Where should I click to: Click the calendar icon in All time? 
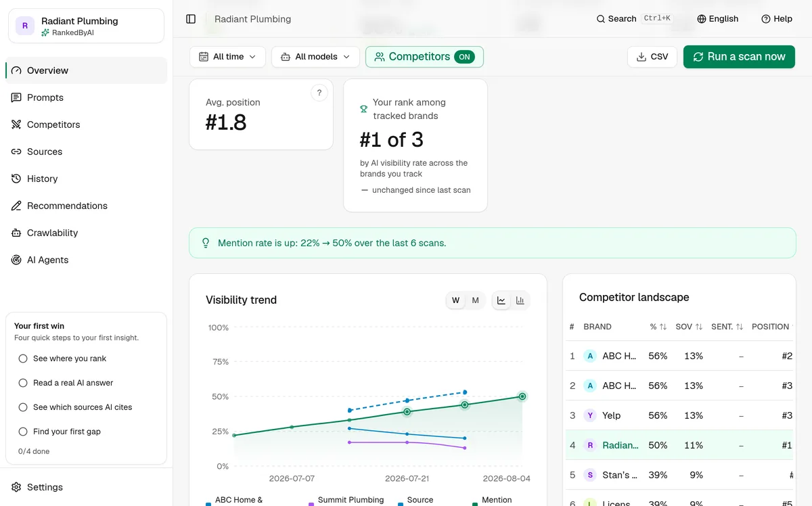[x=204, y=57]
